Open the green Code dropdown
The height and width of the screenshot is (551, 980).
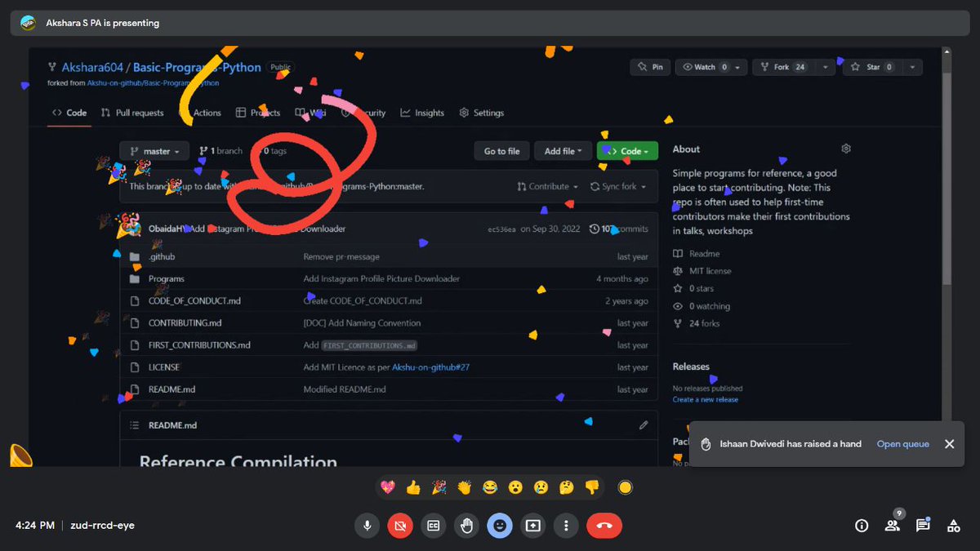[627, 151]
